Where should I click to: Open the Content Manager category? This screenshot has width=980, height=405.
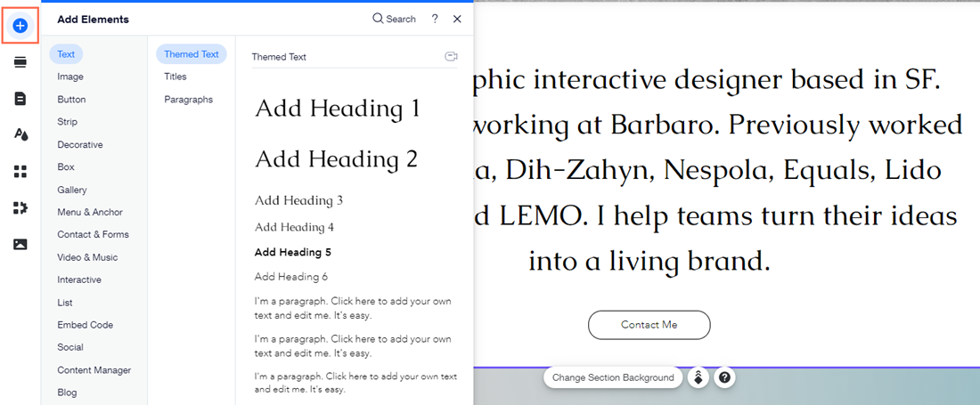click(x=94, y=370)
